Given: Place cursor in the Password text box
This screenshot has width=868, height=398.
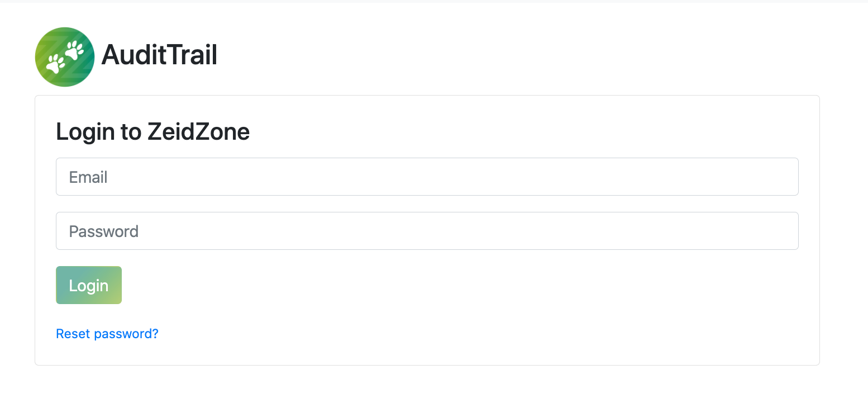Looking at the screenshot, I should (427, 231).
